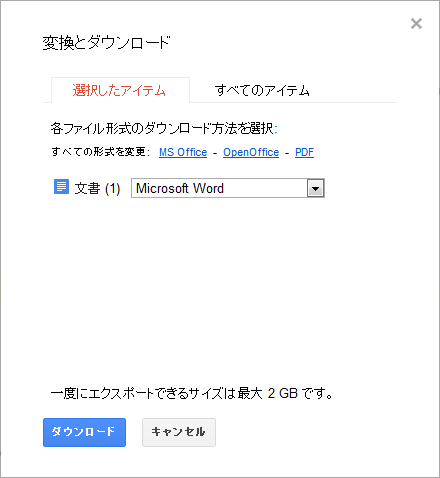440x478 pixels.
Task: Click the 文書 (1) label
Action: [x=97, y=188]
